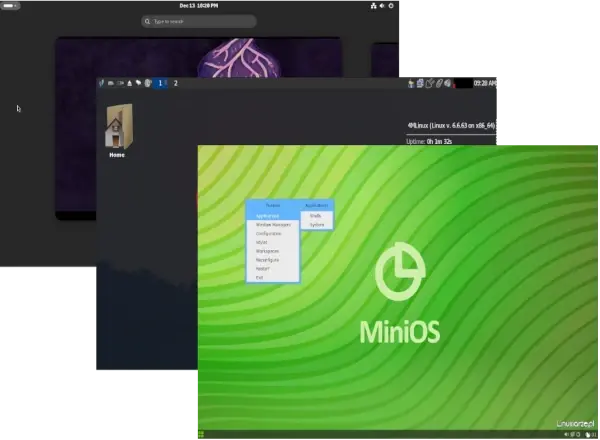
Task: Open the GNOME power icon in top bar
Action: coord(391,6)
